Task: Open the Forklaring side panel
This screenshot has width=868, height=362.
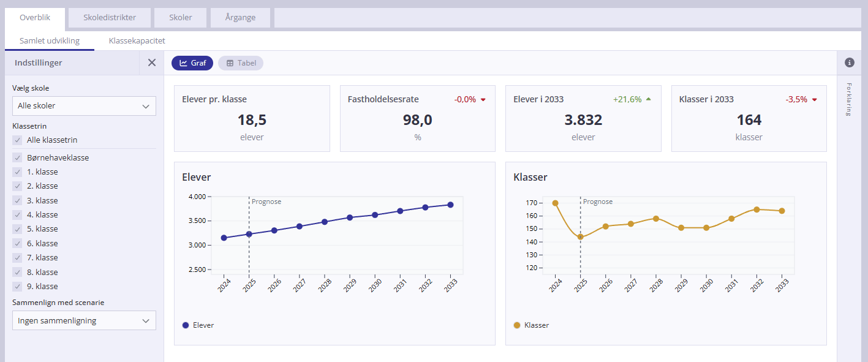Action: point(849,99)
